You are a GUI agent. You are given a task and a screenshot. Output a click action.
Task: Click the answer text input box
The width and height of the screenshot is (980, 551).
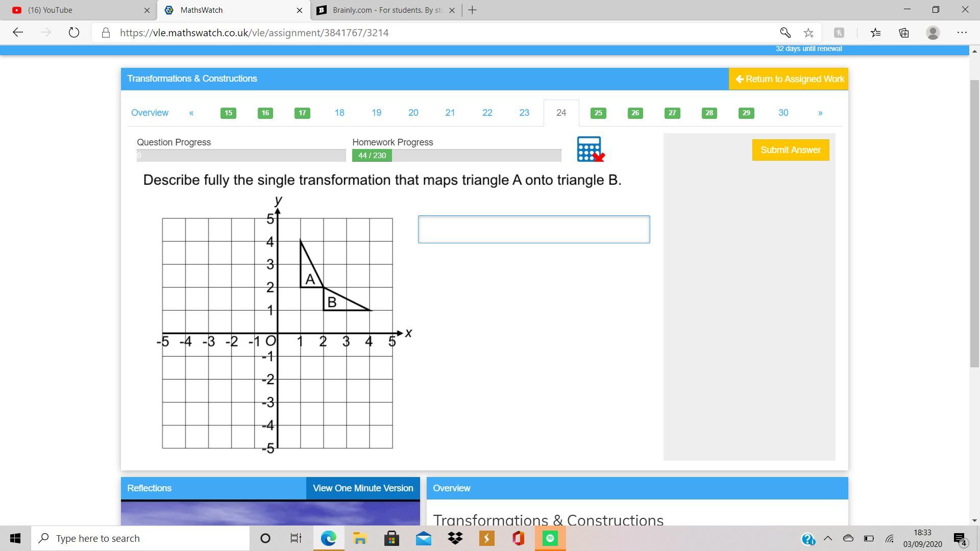(x=534, y=229)
